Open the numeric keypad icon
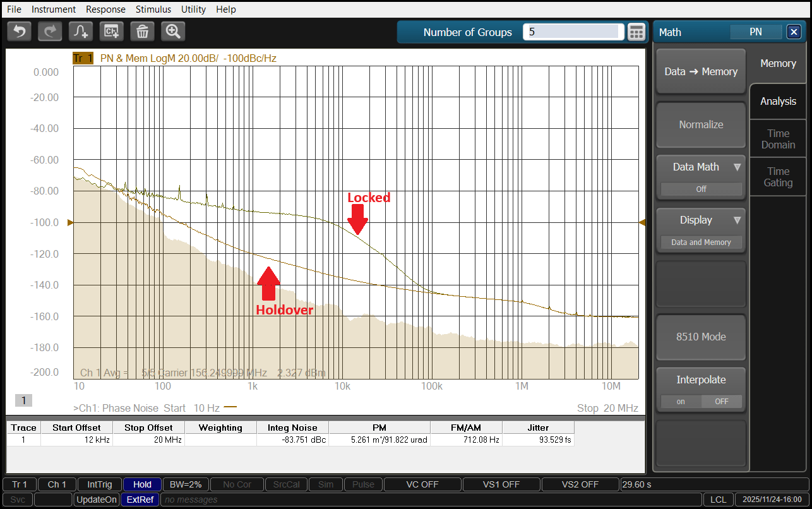The height and width of the screenshot is (509, 812). coord(636,32)
